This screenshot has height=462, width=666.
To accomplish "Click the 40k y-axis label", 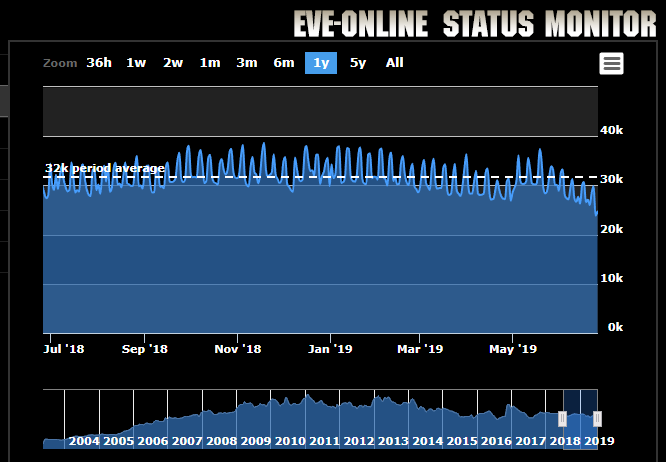I will click(612, 130).
